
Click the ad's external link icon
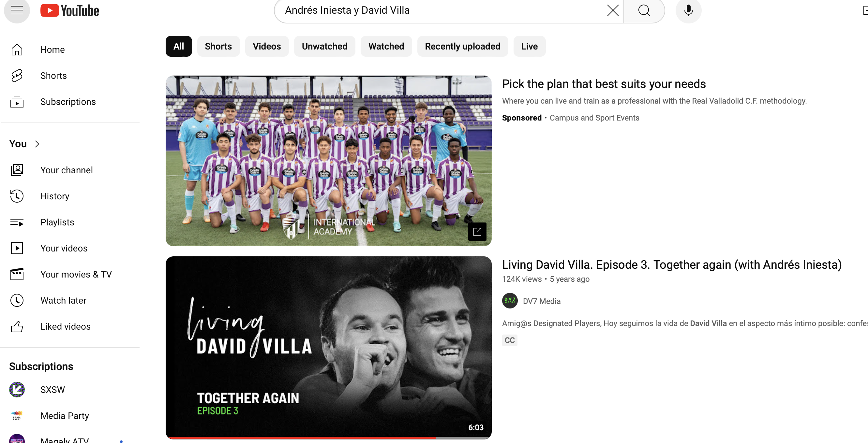(477, 232)
